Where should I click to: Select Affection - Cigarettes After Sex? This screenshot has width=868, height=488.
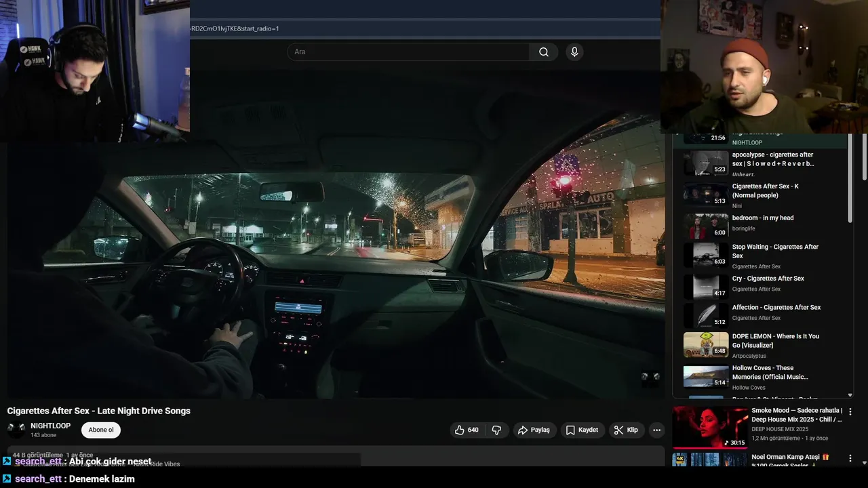[x=776, y=308]
